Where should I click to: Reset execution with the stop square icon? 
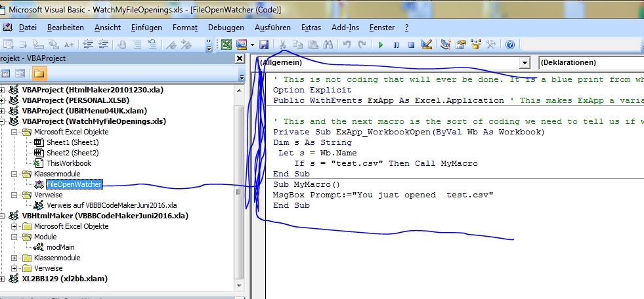click(411, 45)
